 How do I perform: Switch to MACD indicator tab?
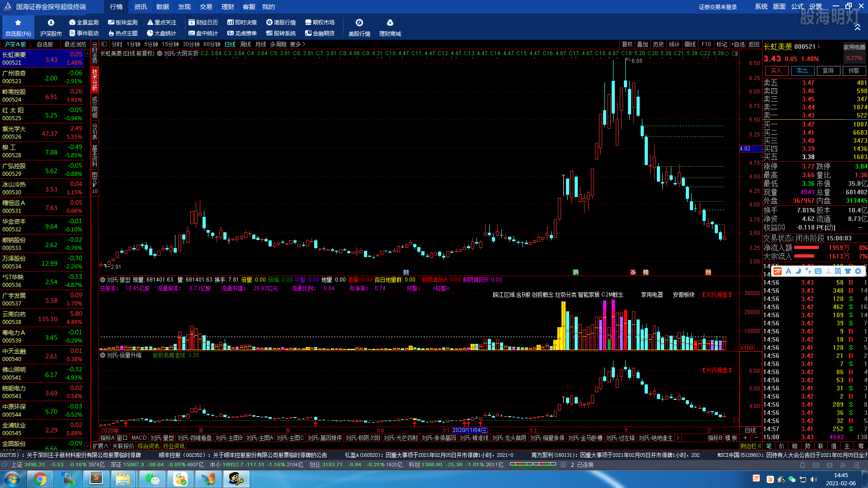[x=139, y=438]
